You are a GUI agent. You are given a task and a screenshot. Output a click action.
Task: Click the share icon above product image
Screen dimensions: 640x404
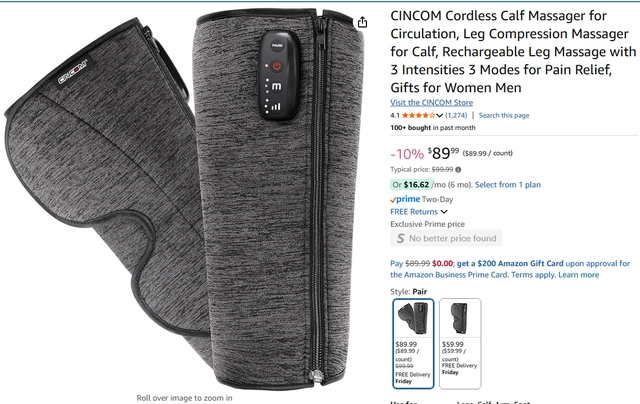click(362, 22)
